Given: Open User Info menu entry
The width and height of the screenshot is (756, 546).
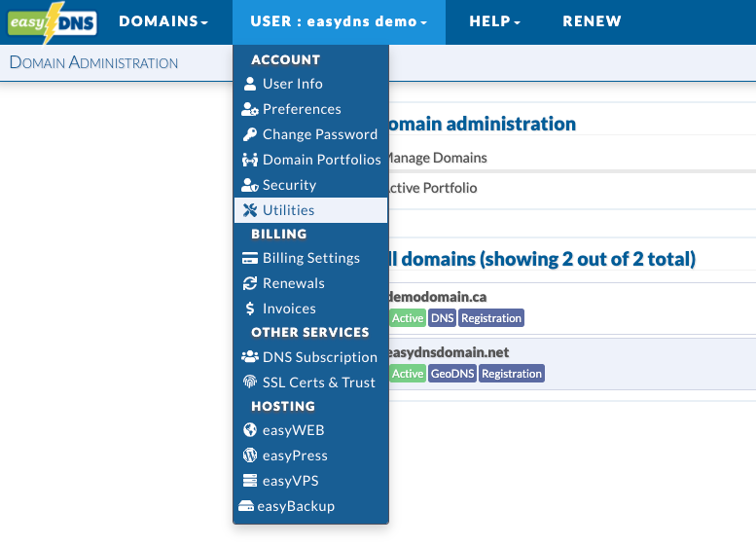Looking at the screenshot, I should 310,84.
